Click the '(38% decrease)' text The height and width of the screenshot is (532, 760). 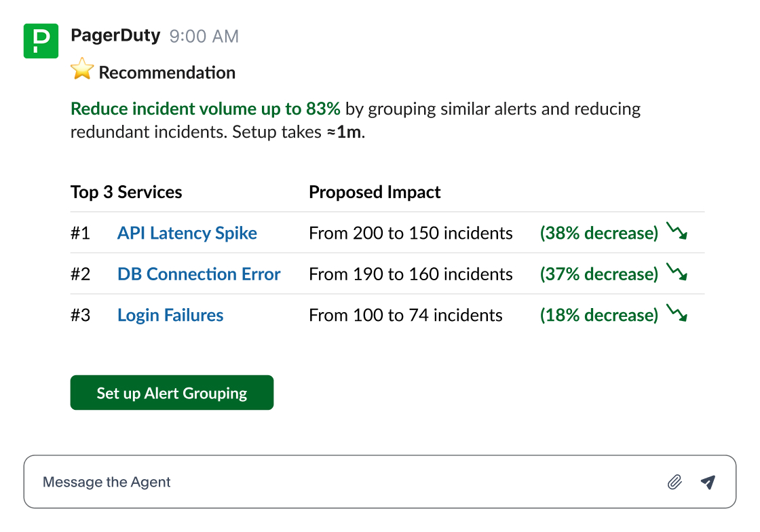point(599,233)
